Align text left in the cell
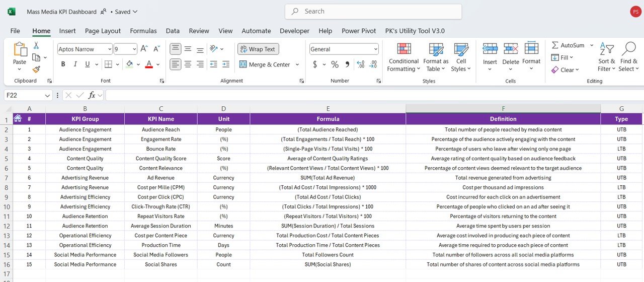Image resolution: width=644 pixels, height=282 pixels. tap(176, 64)
